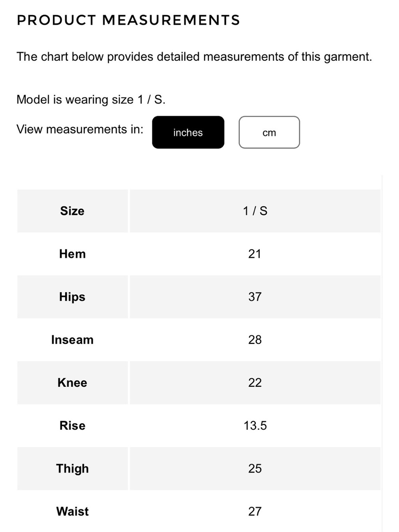Select the 1 / S size column header
The width and height of the screenshot is (399, 532).
(255, 211)
